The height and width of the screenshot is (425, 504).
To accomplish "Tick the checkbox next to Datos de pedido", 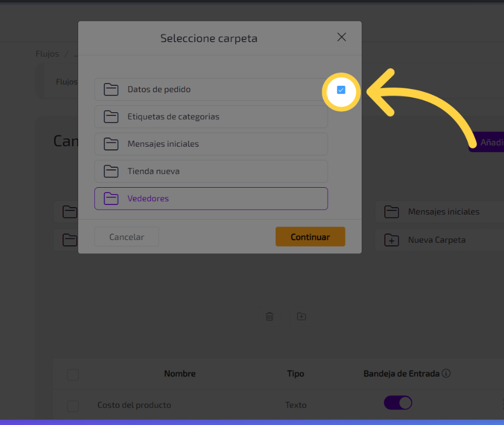I will tap(341, 90).
